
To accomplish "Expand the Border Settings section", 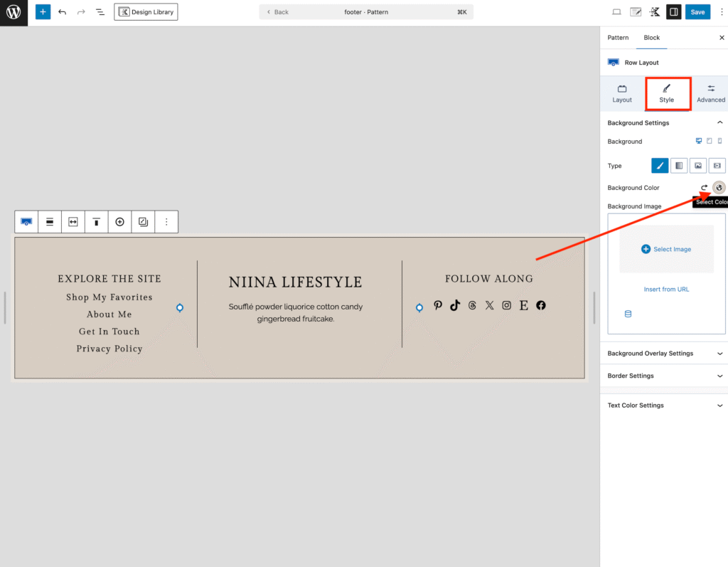I will 663,376.
